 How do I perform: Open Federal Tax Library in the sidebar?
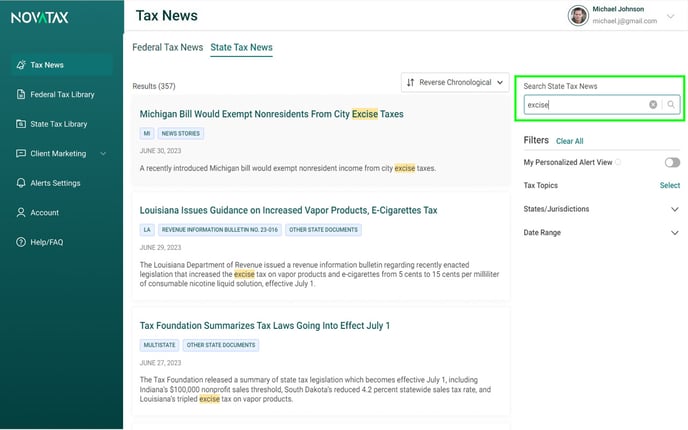pyautogui.click(x=61, y=94)
